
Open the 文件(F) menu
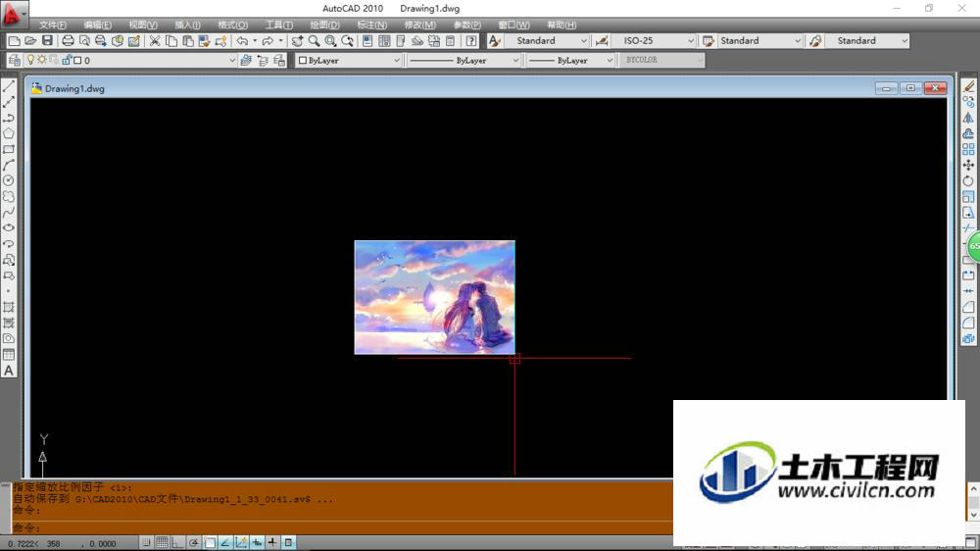coord(53,25)
